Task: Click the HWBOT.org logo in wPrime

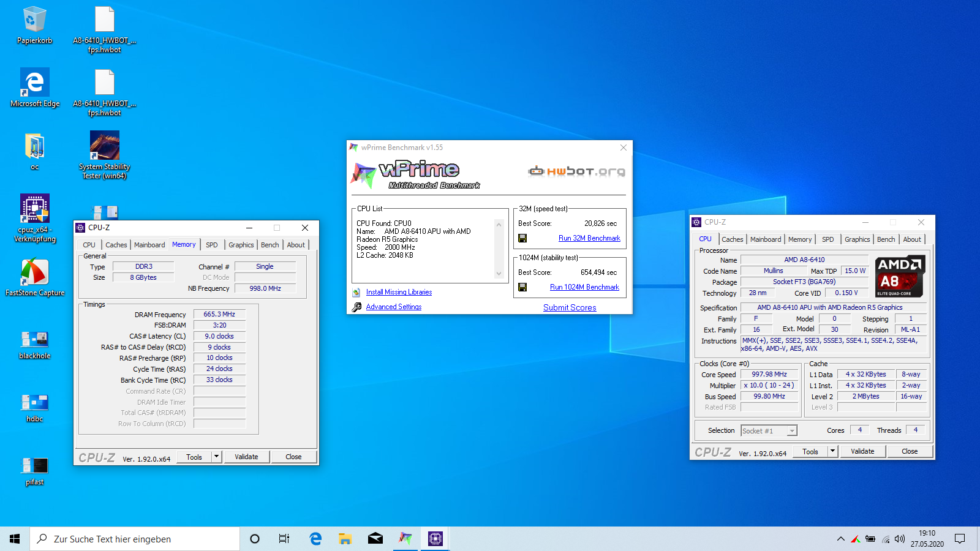Action: point(576,171)
